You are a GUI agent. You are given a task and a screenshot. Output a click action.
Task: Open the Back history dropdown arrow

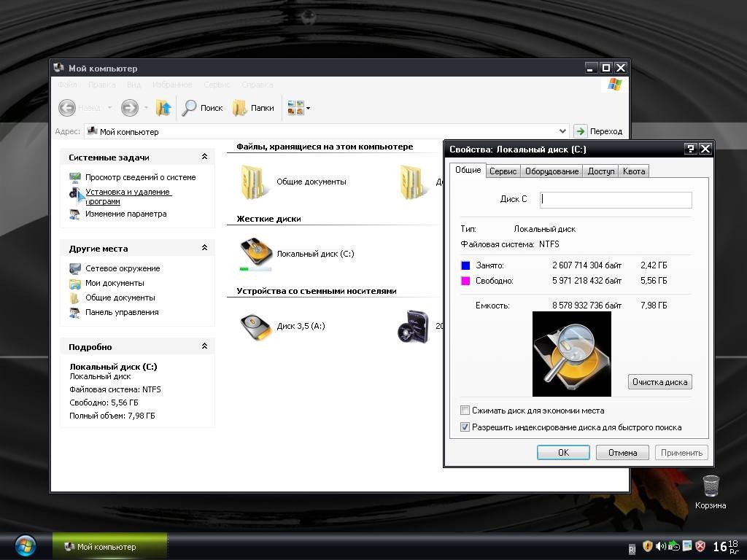tap(109, 108)
